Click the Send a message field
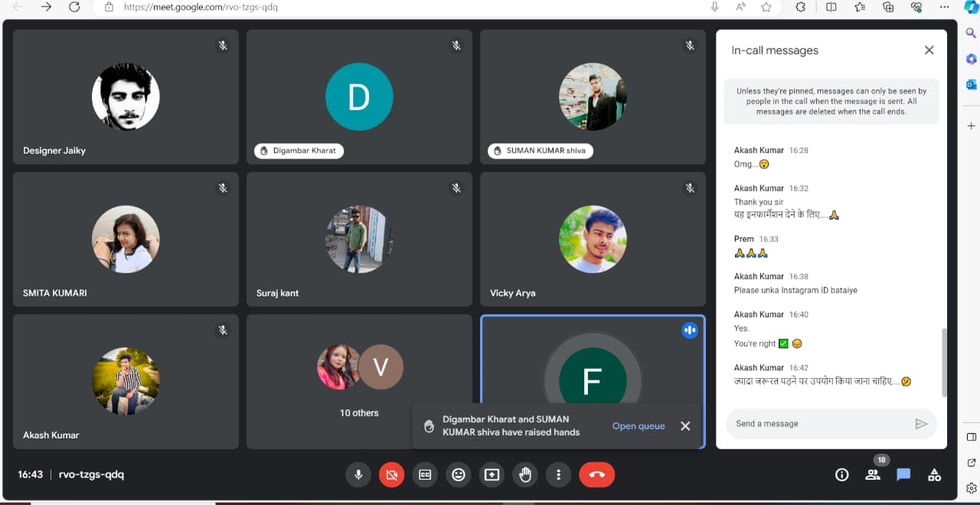The image size is (980, 505). coord(819,424)
